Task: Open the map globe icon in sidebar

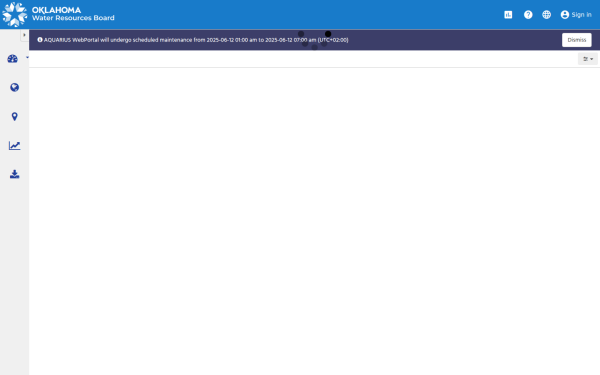Action: pos(15,88)
